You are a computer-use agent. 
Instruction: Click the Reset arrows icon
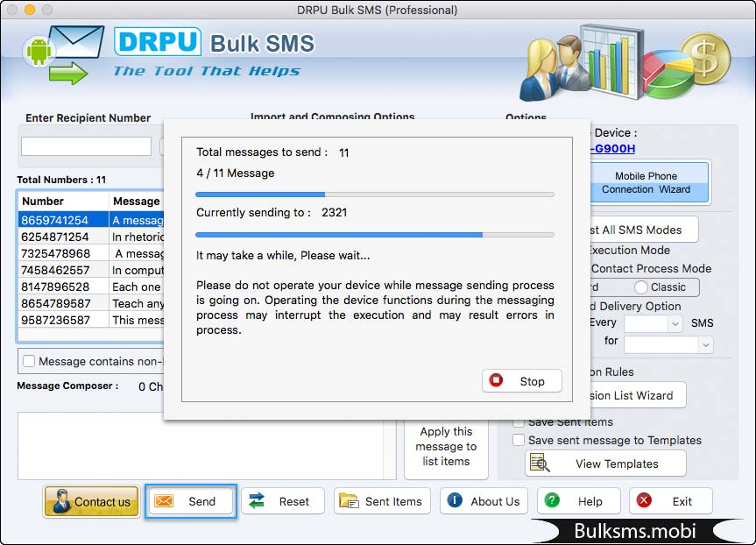[x=257, y=501]
